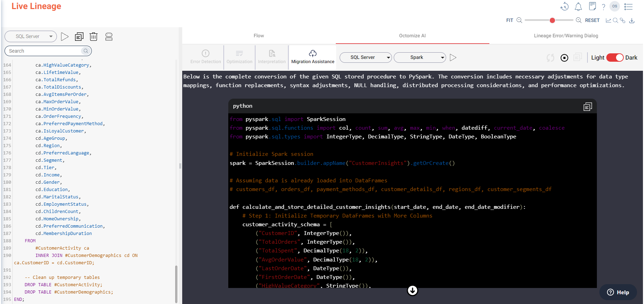Click the zoom out magnifier icon
644x304 pixels.
click(x=519, y=20)
